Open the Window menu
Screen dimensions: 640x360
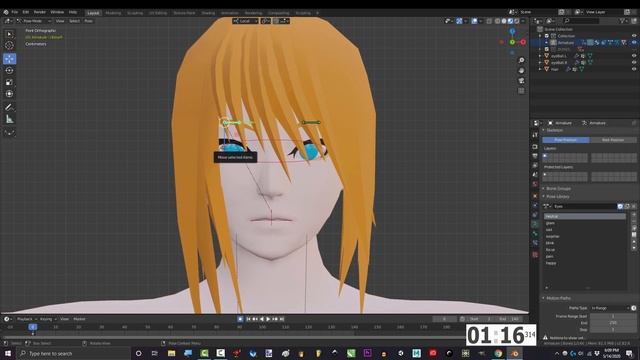57,12
